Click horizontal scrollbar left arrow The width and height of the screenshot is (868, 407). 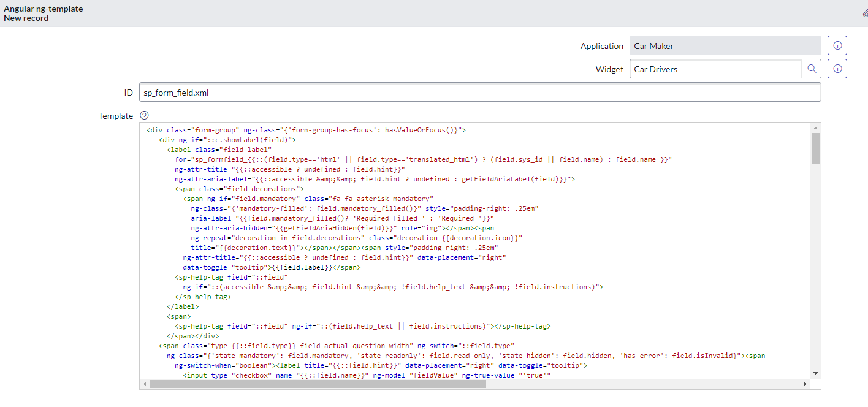(145, 384)
